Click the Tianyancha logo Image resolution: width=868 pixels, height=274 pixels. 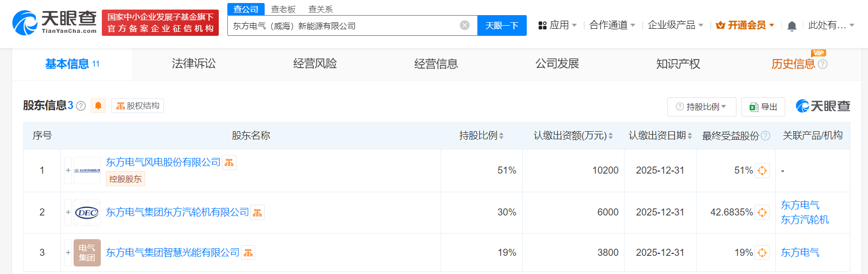[54, 23]
